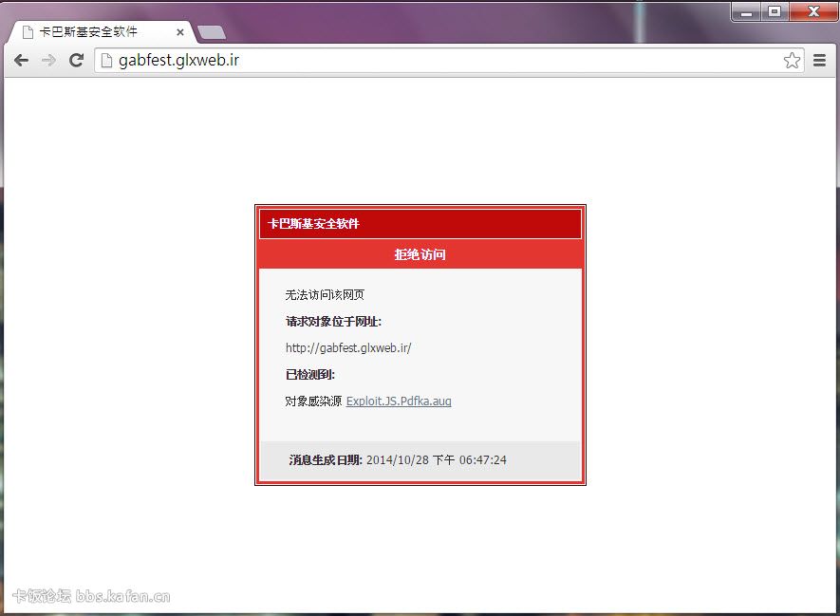This screenshot has width=840, height=616.
Task: Click the 已检测到: label
Action: click(x=310, y=375)
